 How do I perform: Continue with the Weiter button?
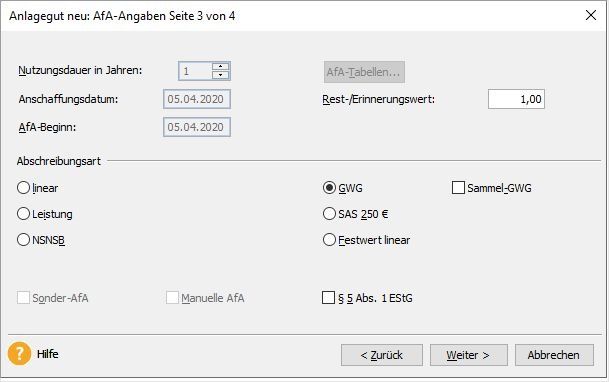[468, 355]
